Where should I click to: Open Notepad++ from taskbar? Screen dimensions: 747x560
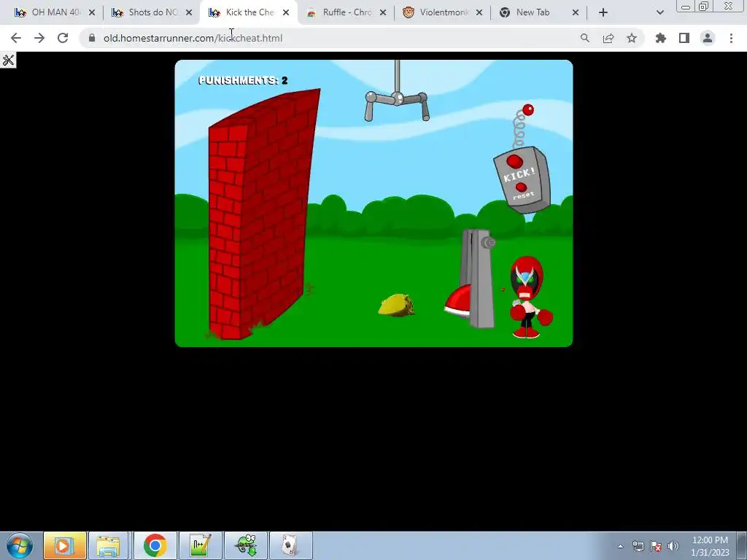(200, 545)
